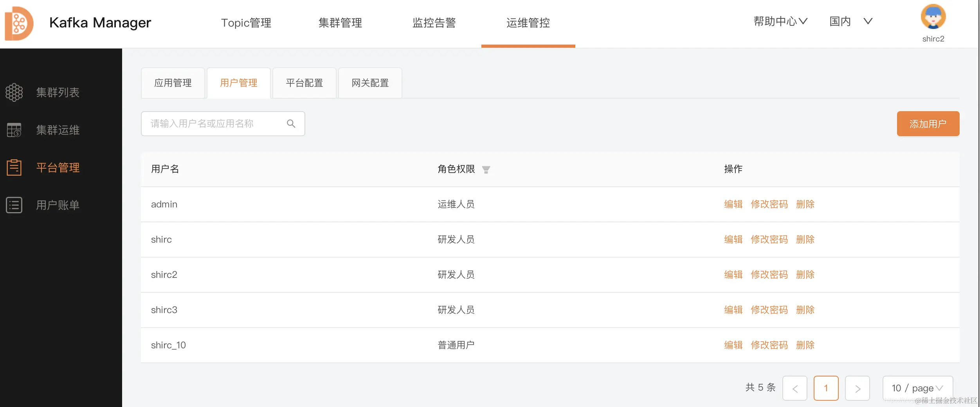The width and height of the screenshot is (980, 407).
Task: Go to next page arrow
Action: [x=857, y=388]
